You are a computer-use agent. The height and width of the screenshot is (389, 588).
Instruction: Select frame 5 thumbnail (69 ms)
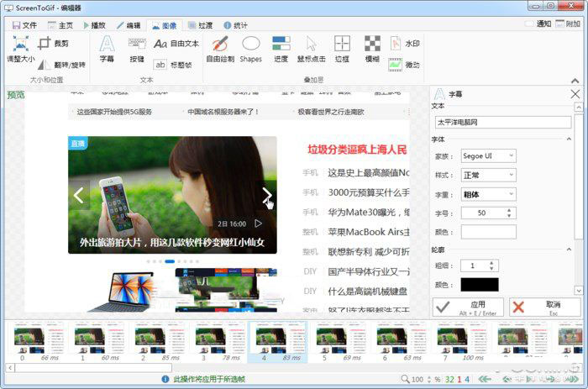pyautogui.click(x=339, y=342)
